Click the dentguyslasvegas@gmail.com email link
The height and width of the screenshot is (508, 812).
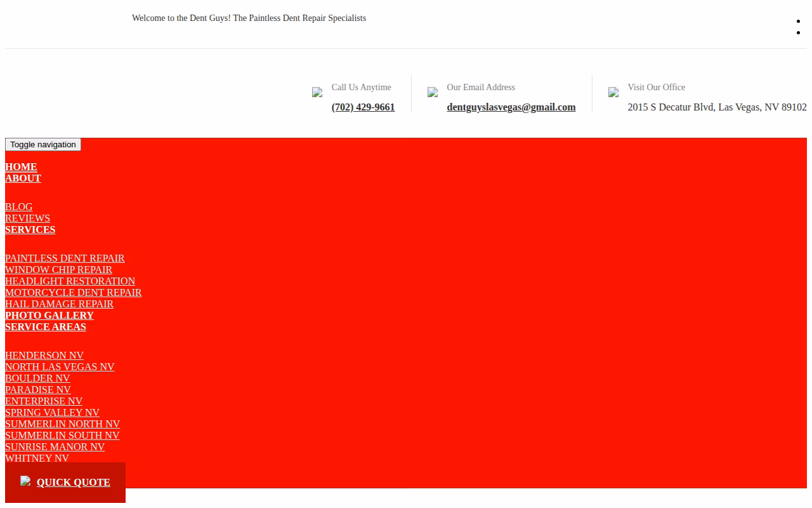click(511, 107)
